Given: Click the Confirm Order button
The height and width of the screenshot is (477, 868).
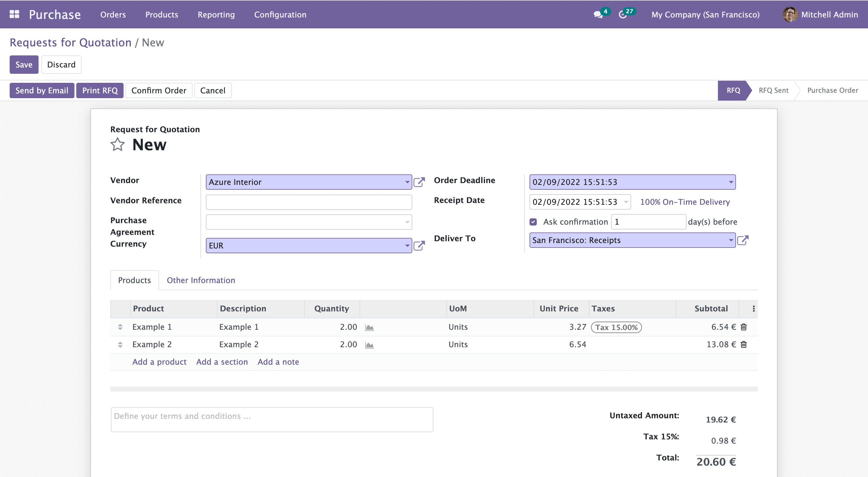Looking at the screenshot, I should (x=159, y=91).
